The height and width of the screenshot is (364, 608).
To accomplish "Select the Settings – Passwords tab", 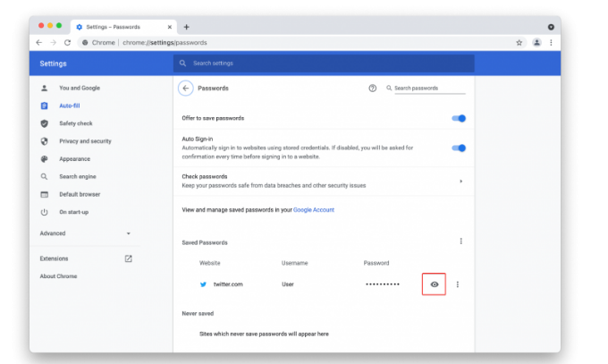I will [123, 27].
